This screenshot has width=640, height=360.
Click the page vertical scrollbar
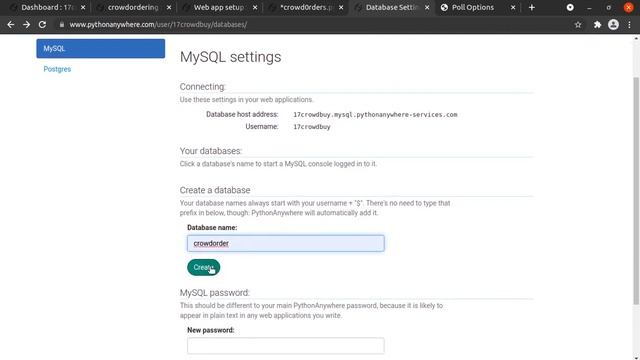point(636,191)
